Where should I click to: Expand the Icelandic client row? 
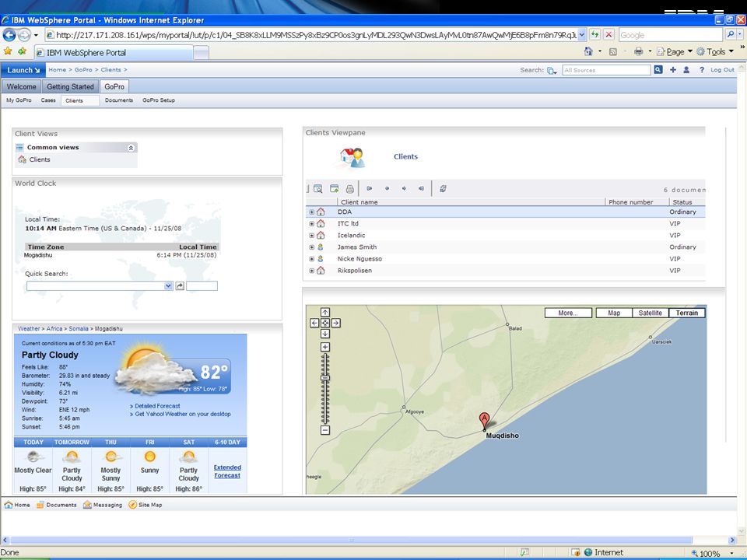pos(311,235)
